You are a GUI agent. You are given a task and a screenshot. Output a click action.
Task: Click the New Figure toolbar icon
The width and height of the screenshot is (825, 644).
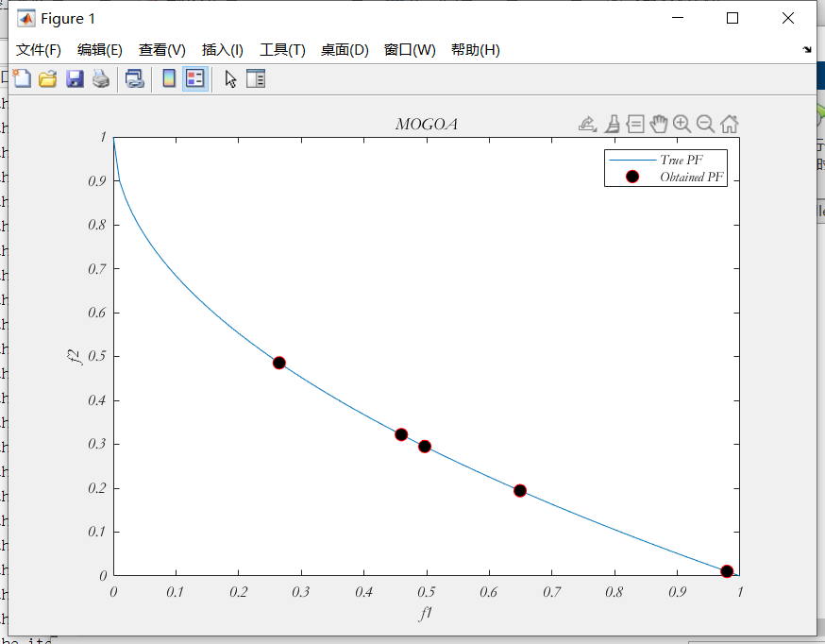21,79
